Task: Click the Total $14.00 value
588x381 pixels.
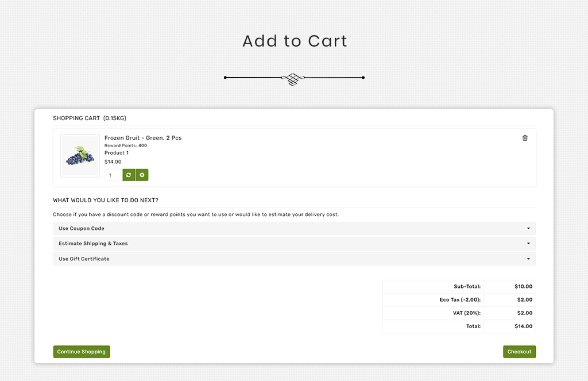Action: coord(523,326)
